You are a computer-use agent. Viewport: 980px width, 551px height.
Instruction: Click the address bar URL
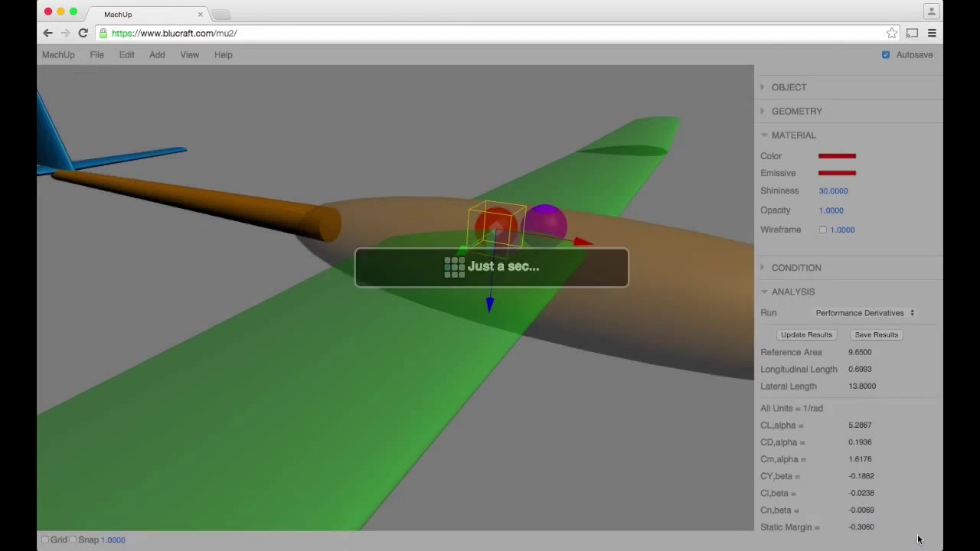coord(174,34)
